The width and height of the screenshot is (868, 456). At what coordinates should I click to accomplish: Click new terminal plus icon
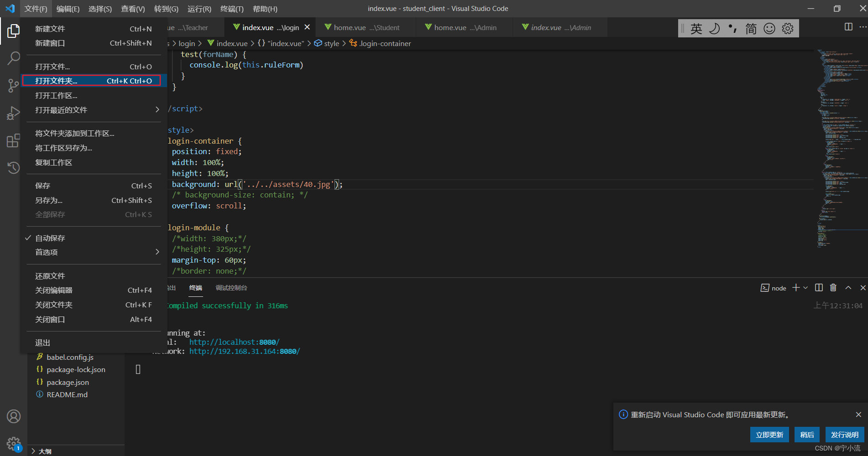tap(796, 288)
